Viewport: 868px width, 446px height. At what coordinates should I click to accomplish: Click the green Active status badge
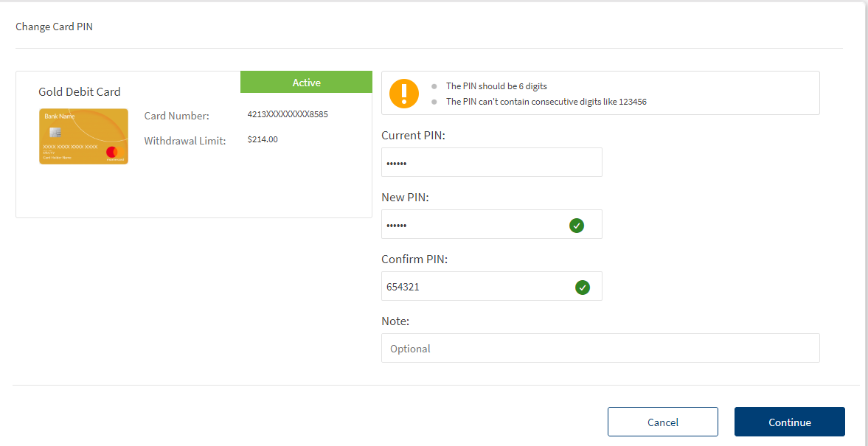coord(306,83)
